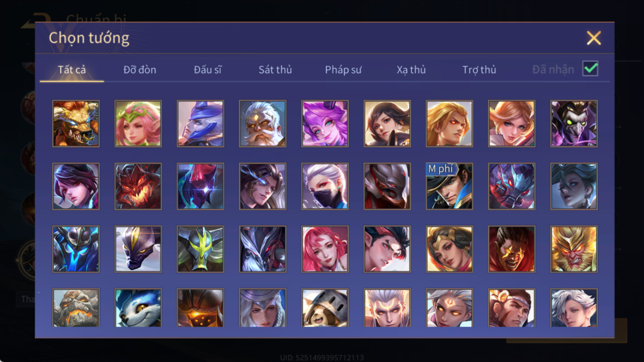Viewport: 644px width, 362px height.
Task: Select the lion beast hero portrait
Action: click(x=76, y=124)
